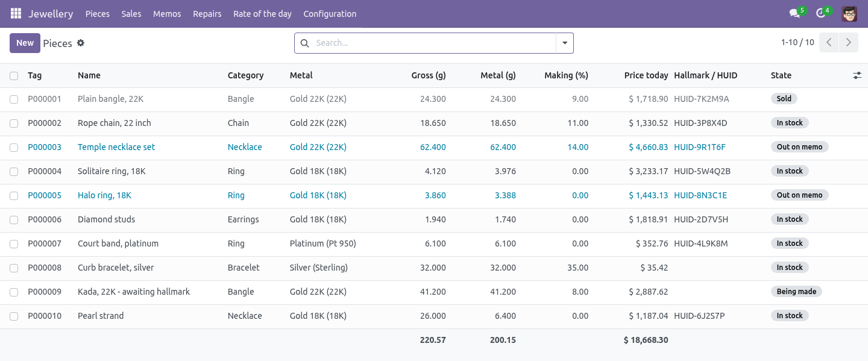The image size is (868, 361).
Task: Click the Jewellery app title
Action: click(51, 13)
